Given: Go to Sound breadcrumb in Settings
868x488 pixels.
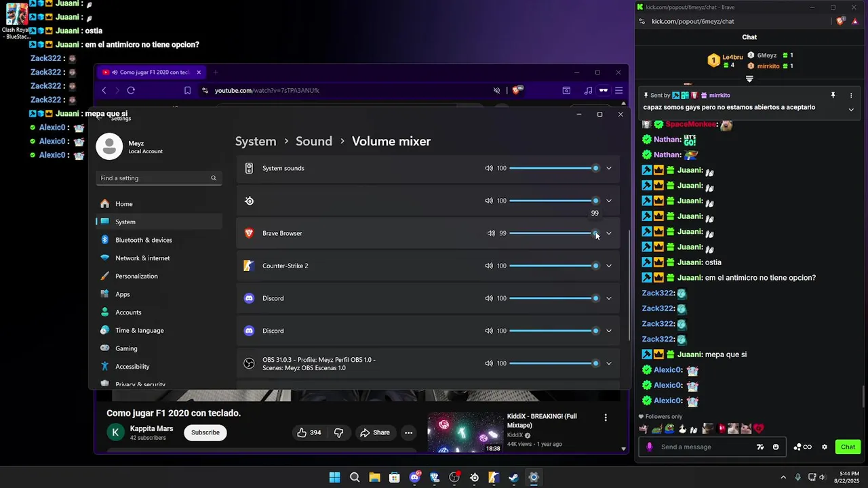Looking at the screenshot, I should point(314,141).
